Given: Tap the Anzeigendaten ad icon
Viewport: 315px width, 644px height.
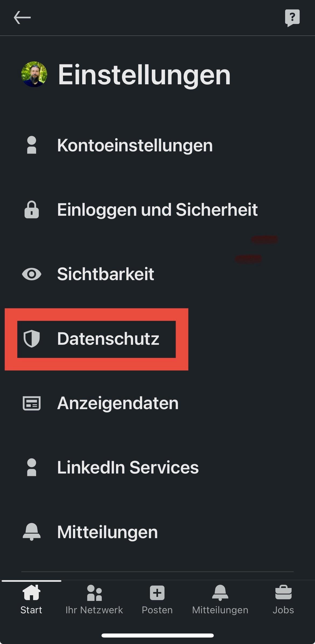Looking at the screenshot, I should [x=31, y=403].
